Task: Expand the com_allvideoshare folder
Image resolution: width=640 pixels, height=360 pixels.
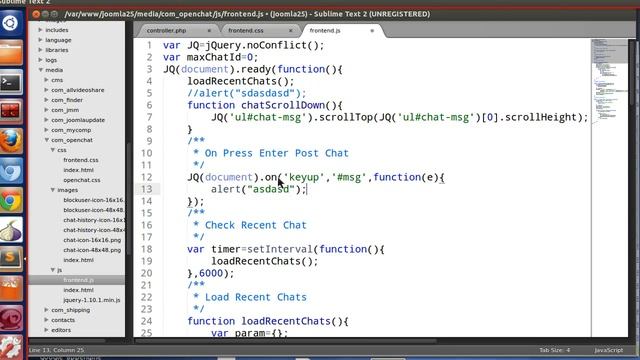Action: tap(47, 90)
